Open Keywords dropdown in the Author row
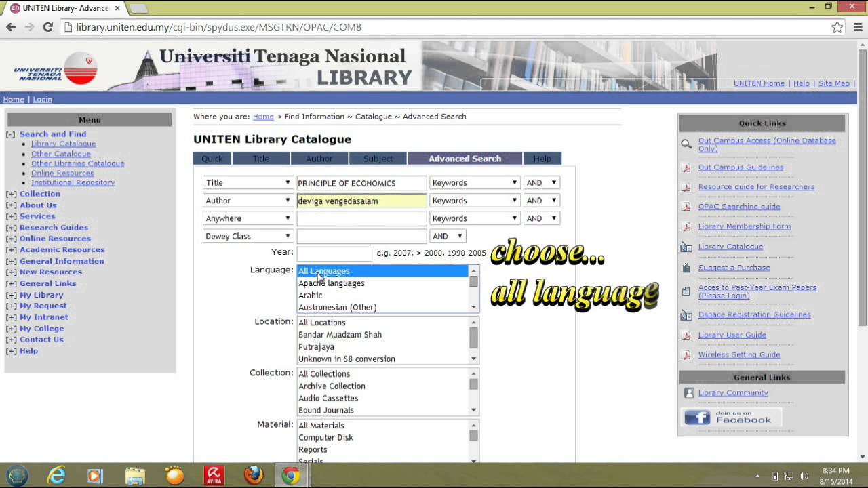Image resolution: width=868 pixels, height=488 pixels. (x=474, y=201)
